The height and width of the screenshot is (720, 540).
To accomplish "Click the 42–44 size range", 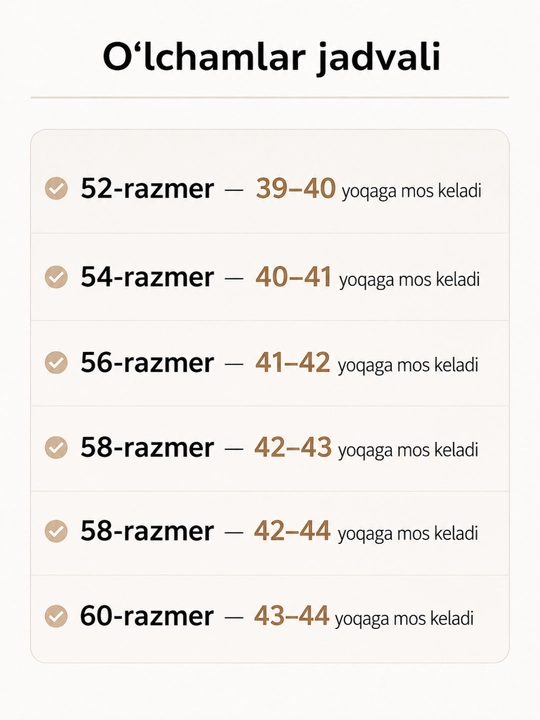I will coord(292,531).
